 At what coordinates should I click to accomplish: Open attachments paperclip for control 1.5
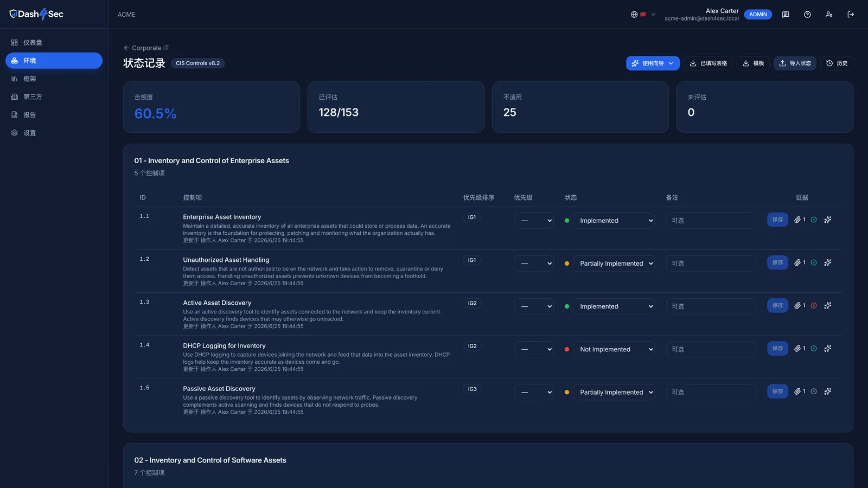click(x=800, y=391)
